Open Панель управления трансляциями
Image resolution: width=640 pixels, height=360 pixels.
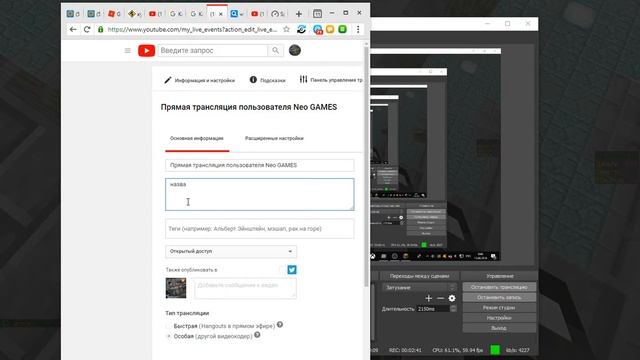click(x=331, y=80)
